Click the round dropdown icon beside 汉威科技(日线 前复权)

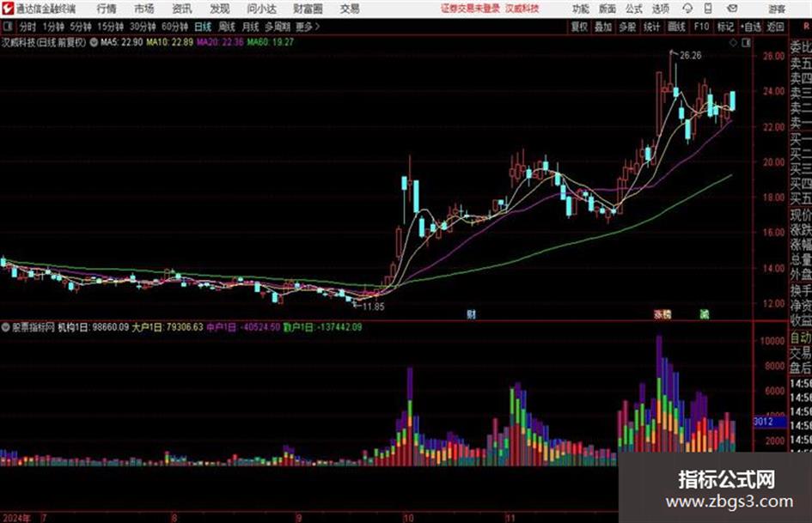(x=94, y=42)
